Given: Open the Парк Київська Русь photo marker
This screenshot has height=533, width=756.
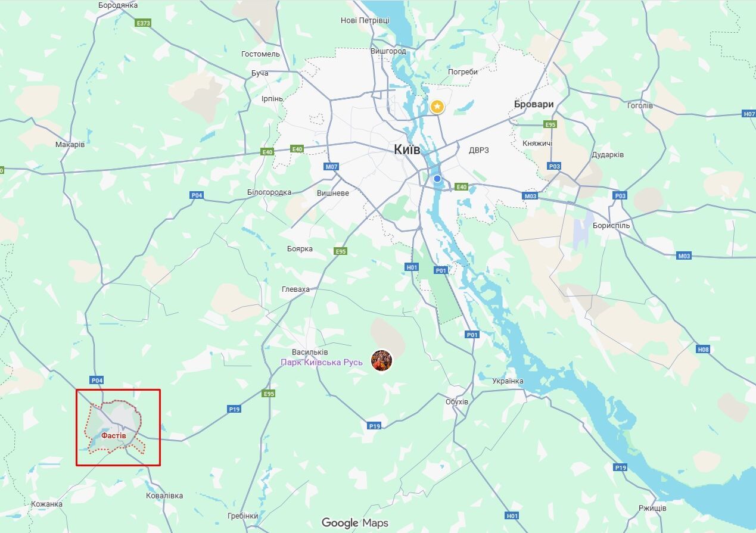Looking at the screenshot, I should (x=382, y=360).
